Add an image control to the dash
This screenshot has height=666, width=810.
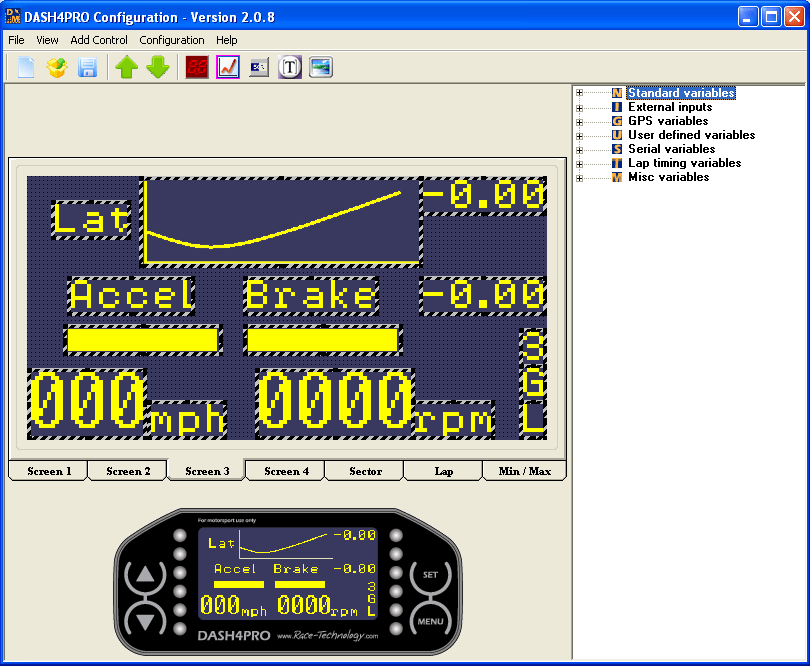[320, 67]
